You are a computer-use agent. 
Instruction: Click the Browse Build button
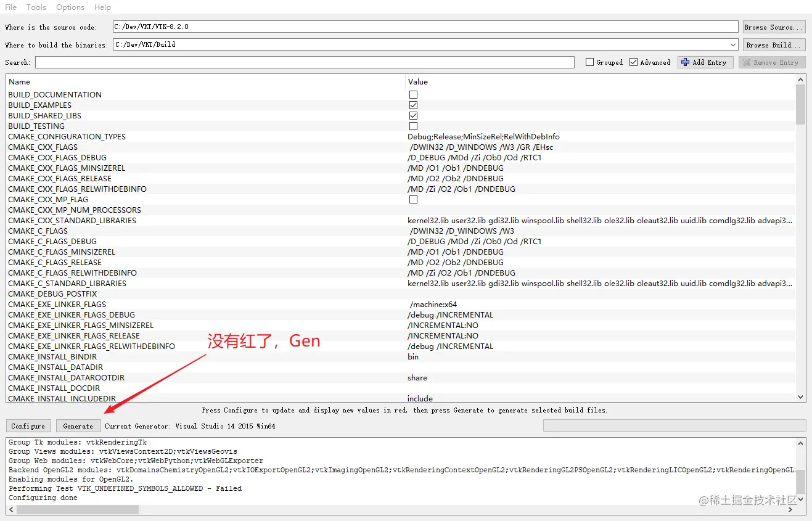coord(774,45)
